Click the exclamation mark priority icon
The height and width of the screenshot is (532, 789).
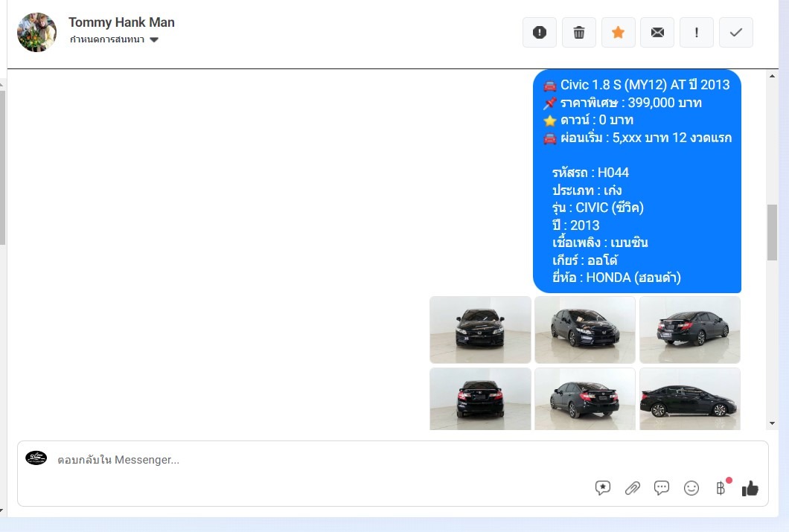[697, 32]
